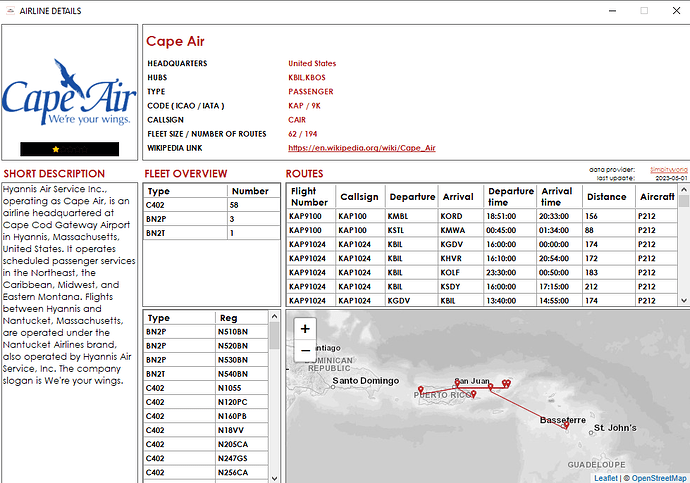Sort routes by Flight Number column header

click(311, 197)
